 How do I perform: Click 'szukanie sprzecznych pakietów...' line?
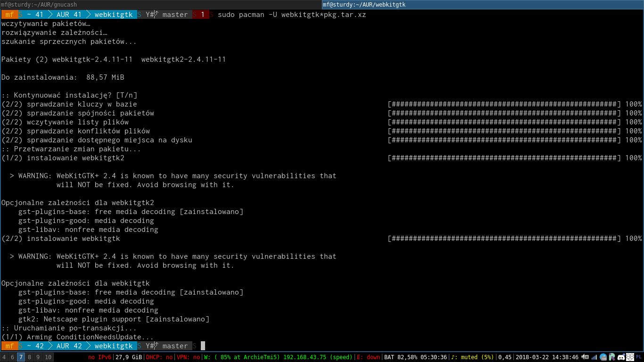click(x=69, y=41)
